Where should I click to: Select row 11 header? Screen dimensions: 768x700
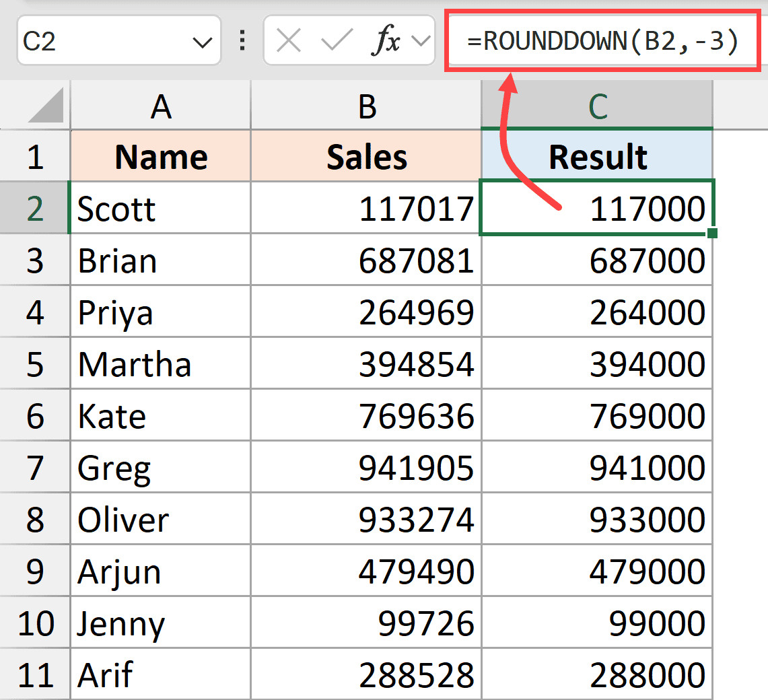click(35, 675)
